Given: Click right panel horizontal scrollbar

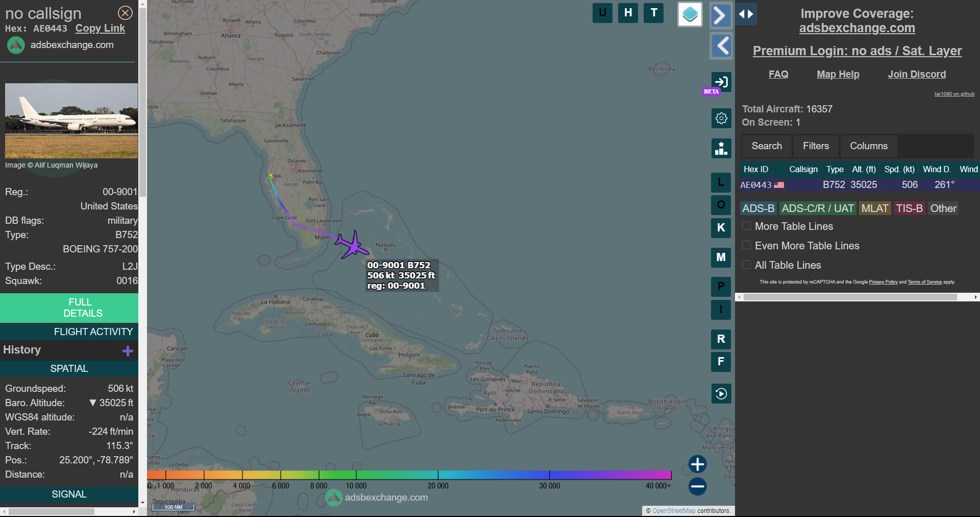Looking at the screenshot, I should [x=850, y=297].
